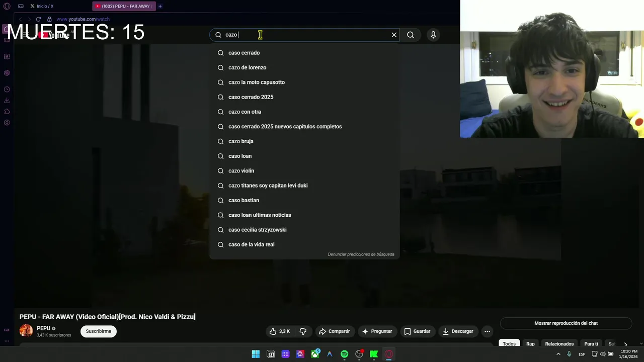Select the PEPU - FAR AWAY tab
This screenshot has width=644, height=362.
[x=124, y=6]
